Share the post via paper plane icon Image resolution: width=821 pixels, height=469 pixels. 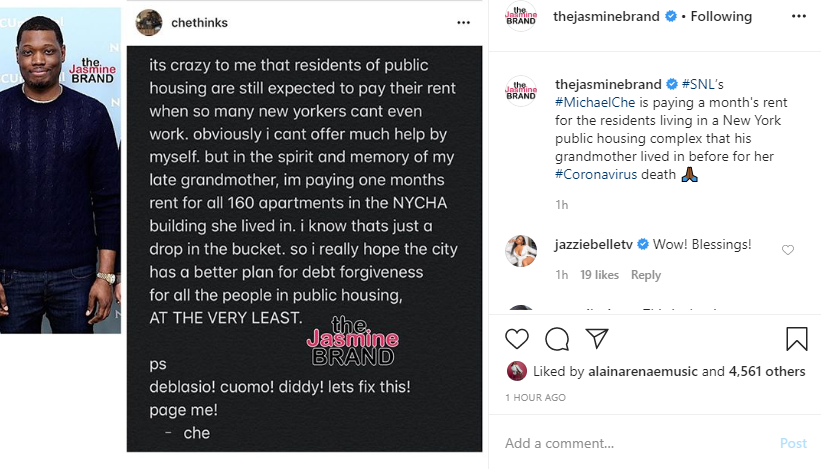[x=597, y=338]
